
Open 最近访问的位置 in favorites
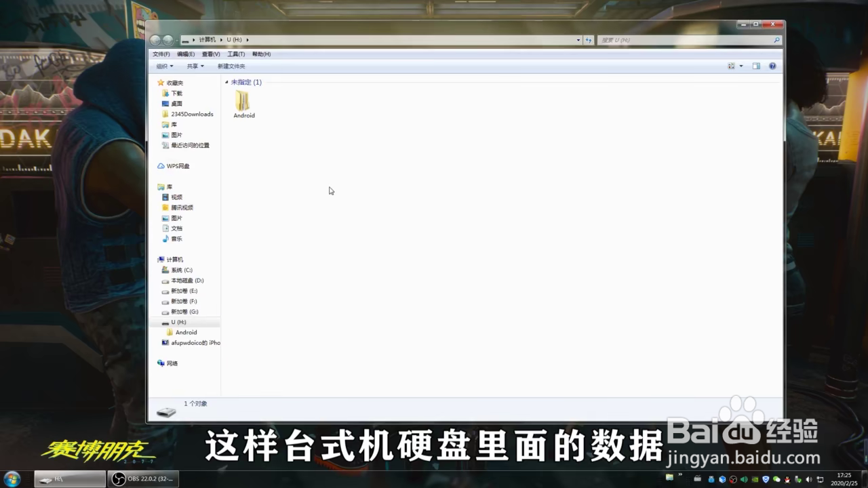[x=186, y=145]
